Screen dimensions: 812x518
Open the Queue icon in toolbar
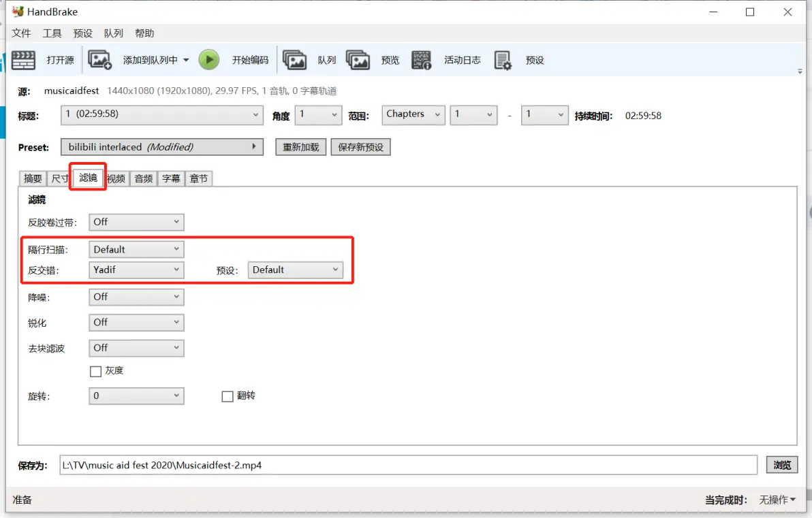tap(295, 60)
